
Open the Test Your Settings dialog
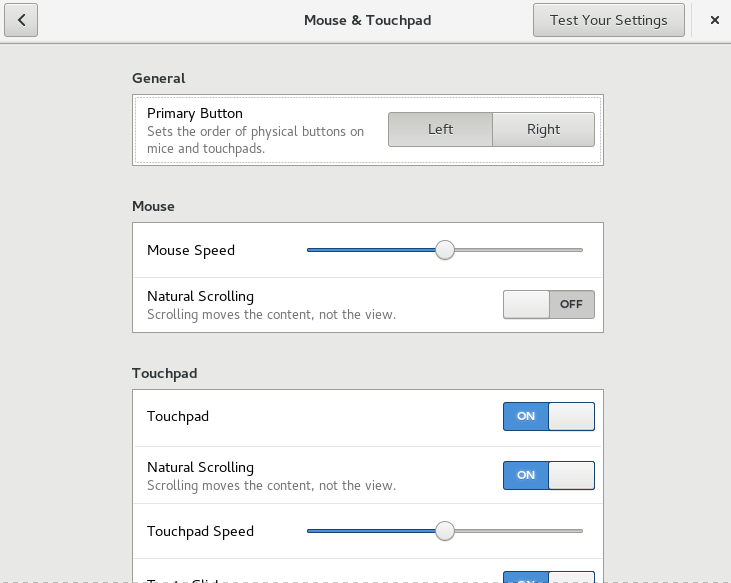click(608, 20)
